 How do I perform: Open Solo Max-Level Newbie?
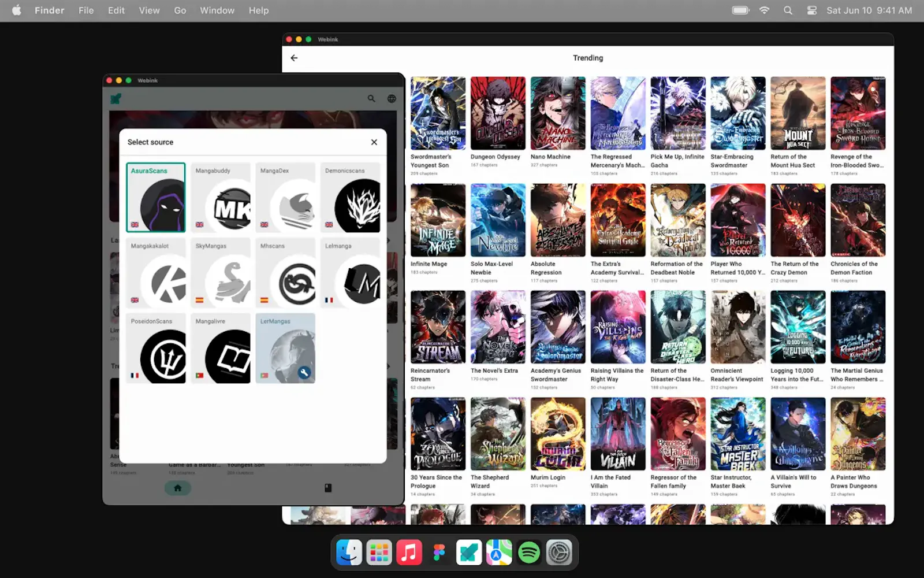(x=498, y=220)
